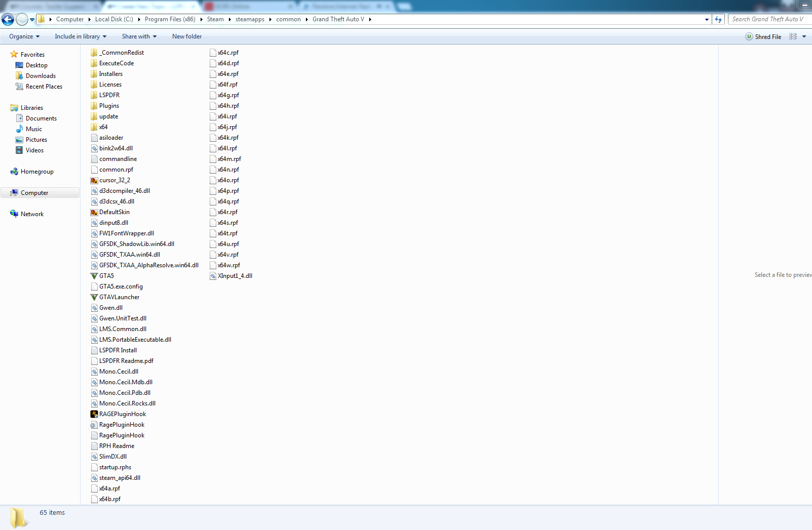812x530 pixels.
Task: Select the x64 folder icon
Action: click(94, 127)
